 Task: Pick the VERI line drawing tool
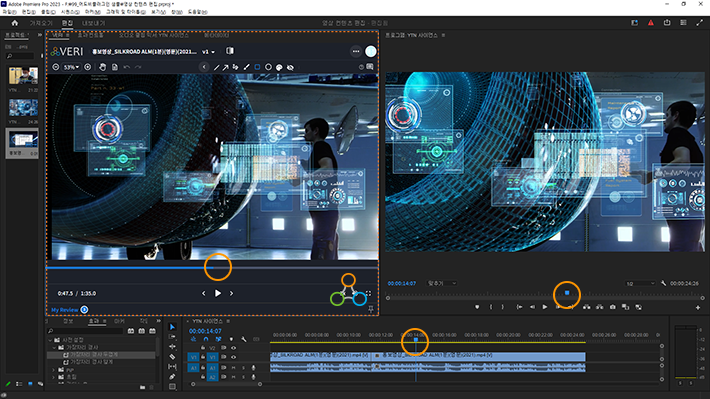tap(216, 67)
